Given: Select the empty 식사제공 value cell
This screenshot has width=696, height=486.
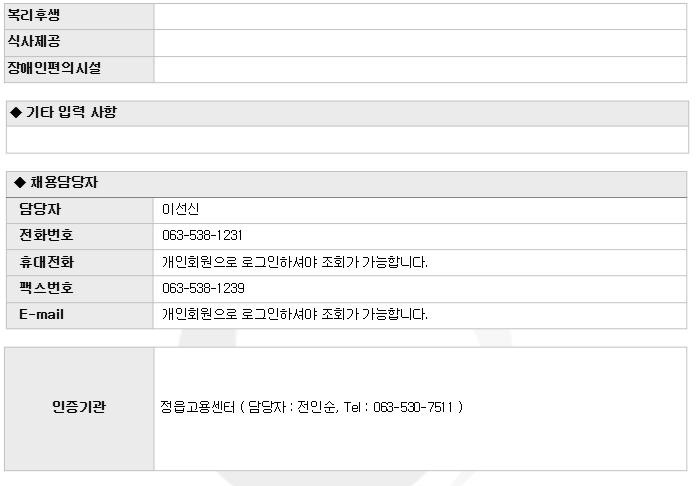Looking at the screenshot, I should coord(420,43).
